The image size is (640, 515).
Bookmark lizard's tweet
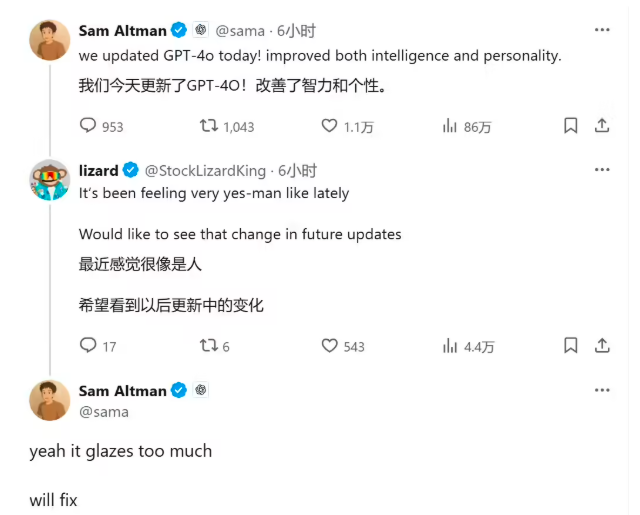tap(571, 346)
